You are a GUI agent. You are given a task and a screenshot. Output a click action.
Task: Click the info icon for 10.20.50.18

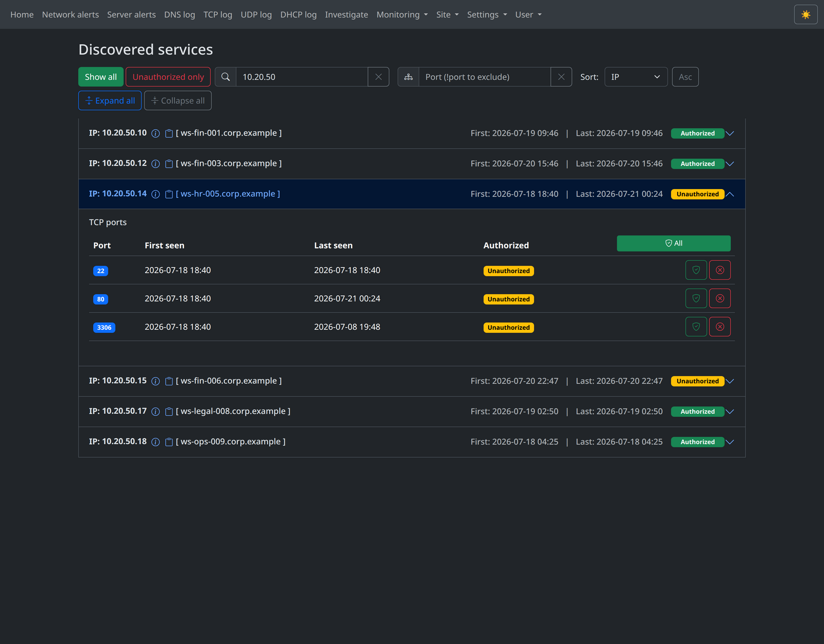(156, 442)
